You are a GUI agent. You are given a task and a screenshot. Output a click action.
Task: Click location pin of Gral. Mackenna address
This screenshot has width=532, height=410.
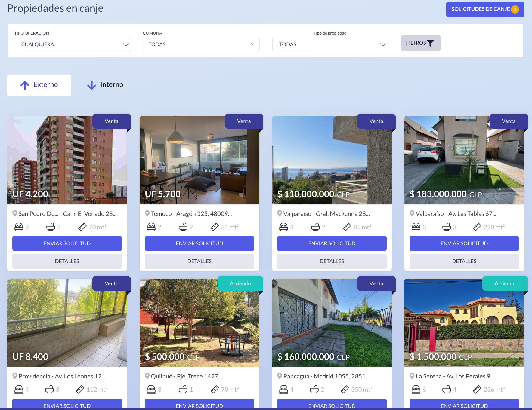coord(280,214)
